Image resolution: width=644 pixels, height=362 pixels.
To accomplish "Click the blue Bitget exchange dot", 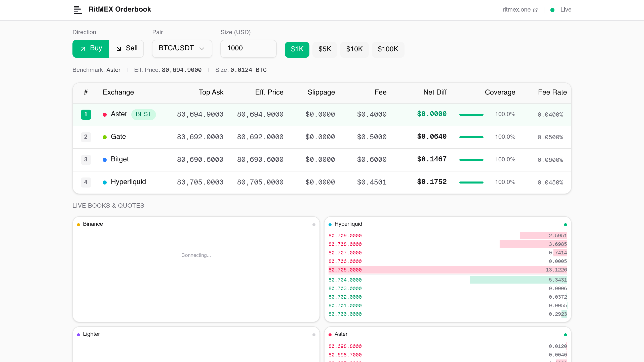I will point(105,160).
